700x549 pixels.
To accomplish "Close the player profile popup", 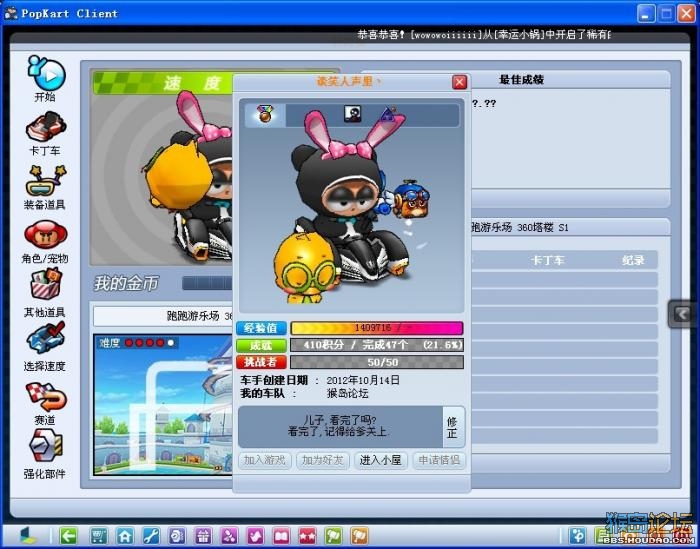I will tap(459, 82).
